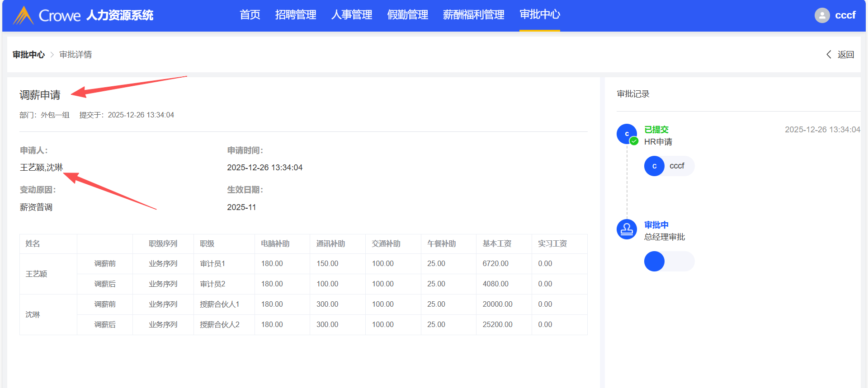The width and height of the screenshot is (868, 388).
Task: Open the cccf username dropdown
Action: (x=845, y=15)
